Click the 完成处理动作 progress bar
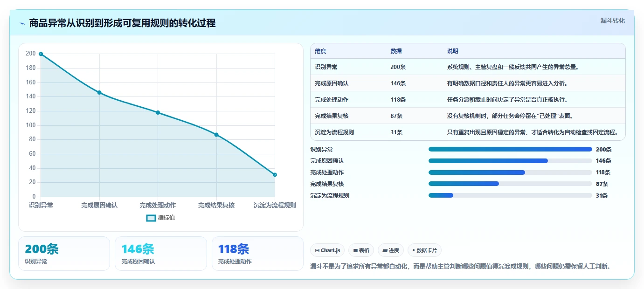The height and width of the screenshot is (289, 644). pyautogui.click(x=510, y=172)
